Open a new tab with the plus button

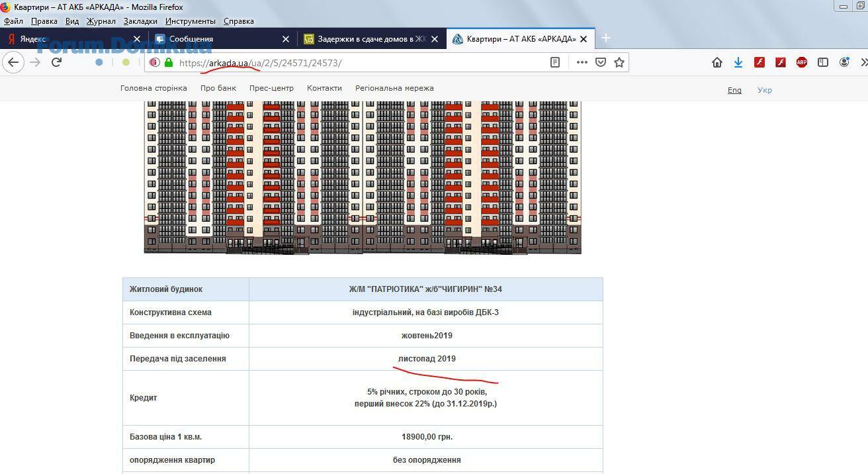(x=605, y=38)
